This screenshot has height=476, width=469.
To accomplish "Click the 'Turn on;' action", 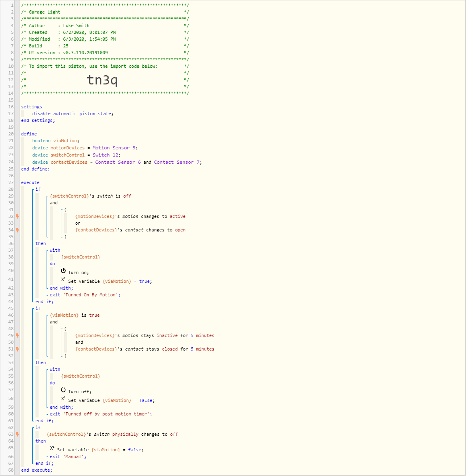I will pos(78,272).
